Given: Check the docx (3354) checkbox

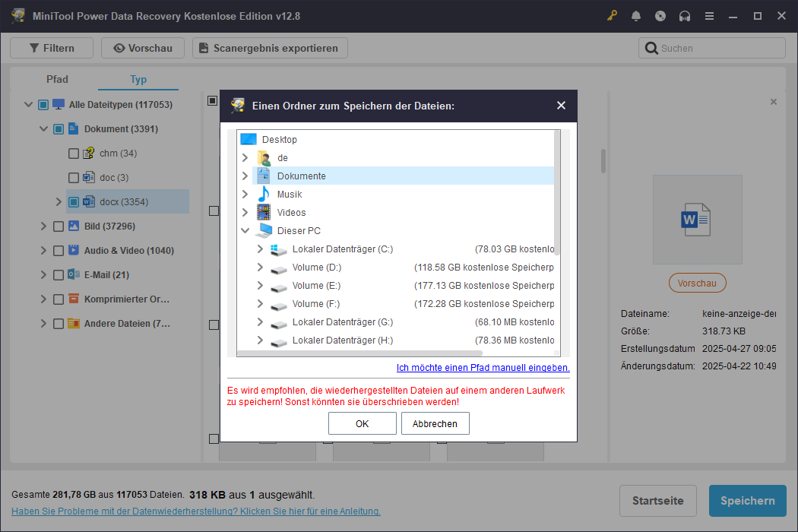Looking at the screenshot, I should [74, 201].
